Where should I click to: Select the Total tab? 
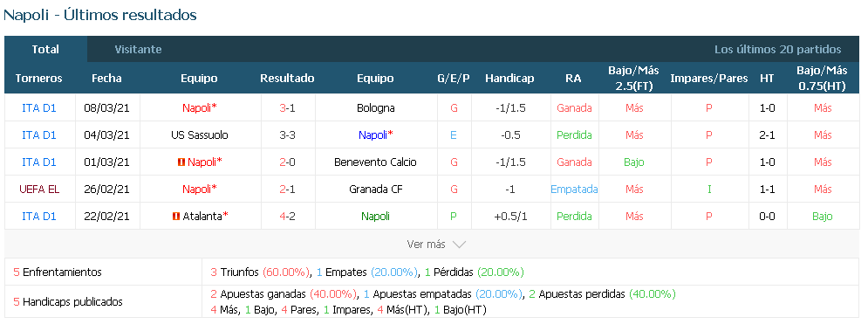coord(45,50)
